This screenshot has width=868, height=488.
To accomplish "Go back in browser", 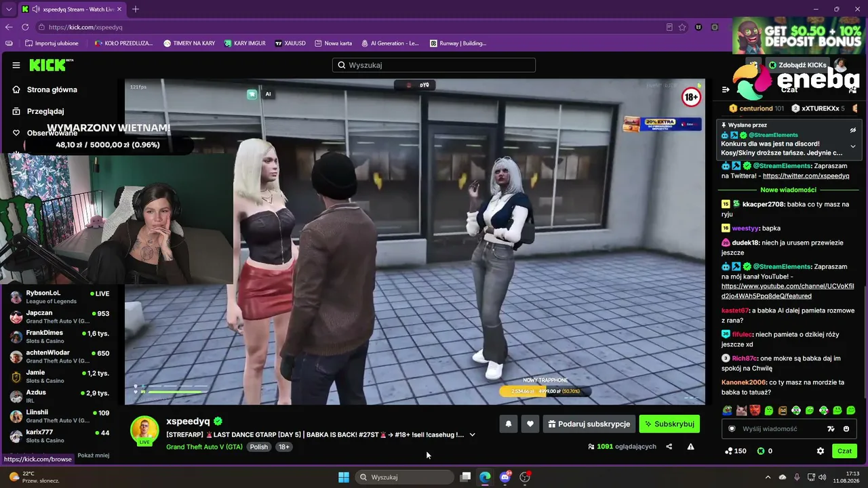I will tap(9, 27).
